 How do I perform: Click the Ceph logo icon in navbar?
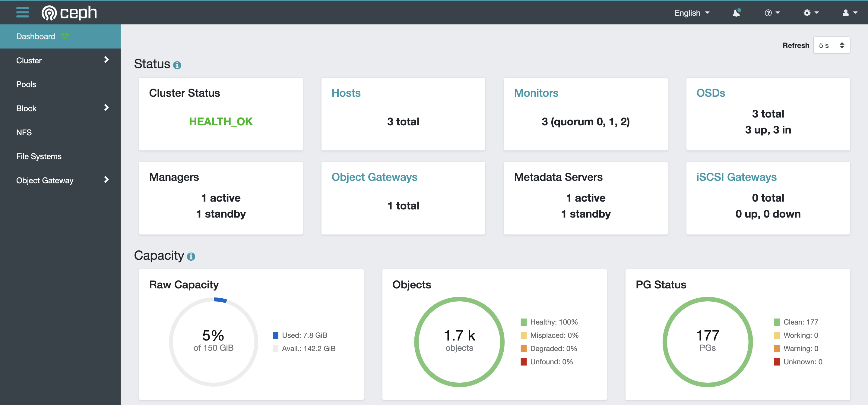pyautogui.click(x=50, y=13)
